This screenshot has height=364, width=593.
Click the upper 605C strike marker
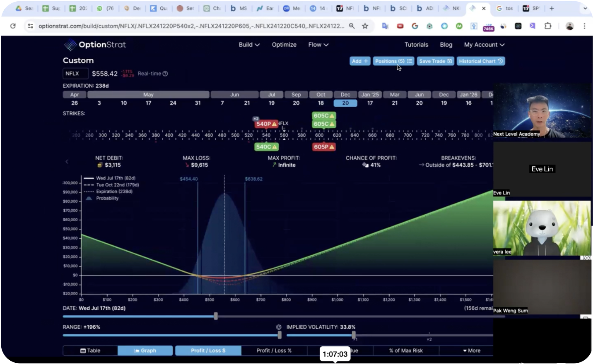click(x=324, y=116)
